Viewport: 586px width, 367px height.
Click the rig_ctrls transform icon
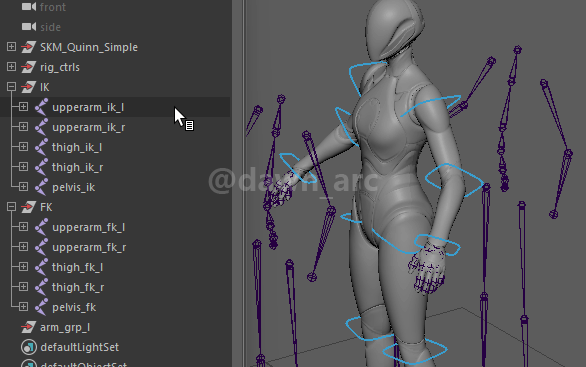[28, 67]
